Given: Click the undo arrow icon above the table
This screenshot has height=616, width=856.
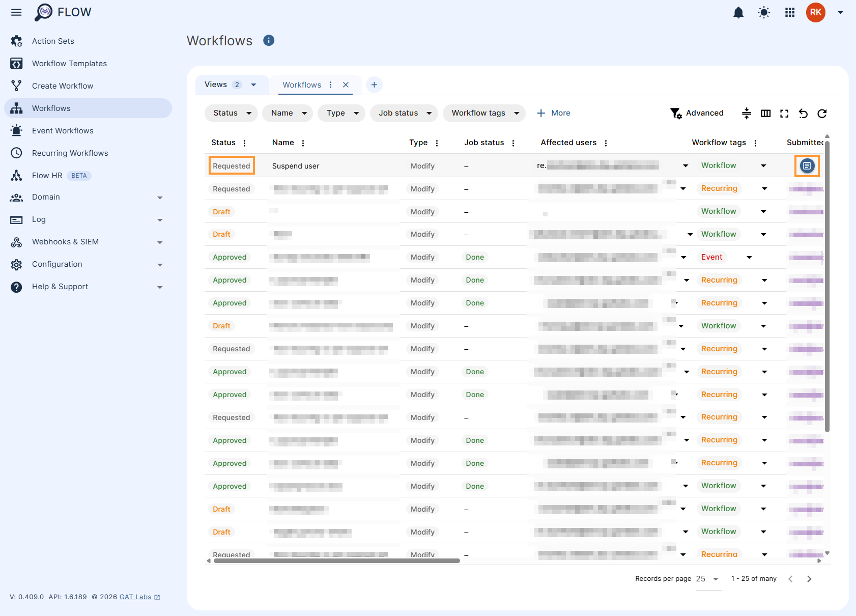Looking at the screenshot, I should pos(803,114).
